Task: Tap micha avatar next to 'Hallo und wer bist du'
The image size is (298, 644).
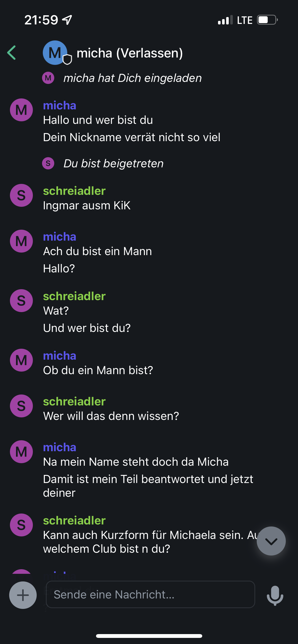Action: tap(21, 110)
